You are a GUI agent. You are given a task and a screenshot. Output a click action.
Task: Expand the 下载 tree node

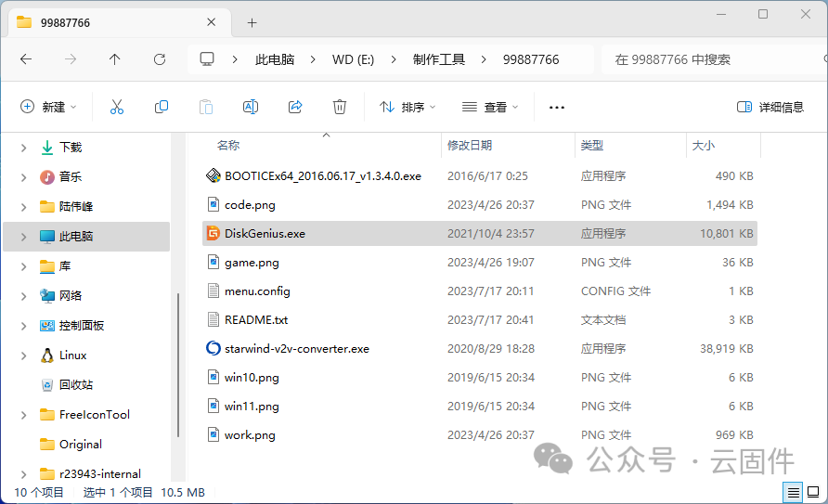[x=23, y=148]
